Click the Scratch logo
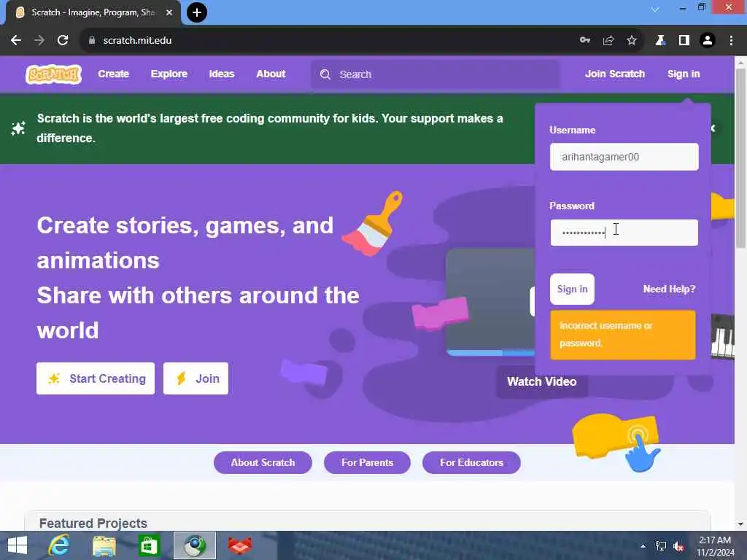This screenshot has height=560, width=747. click(53, 74)
